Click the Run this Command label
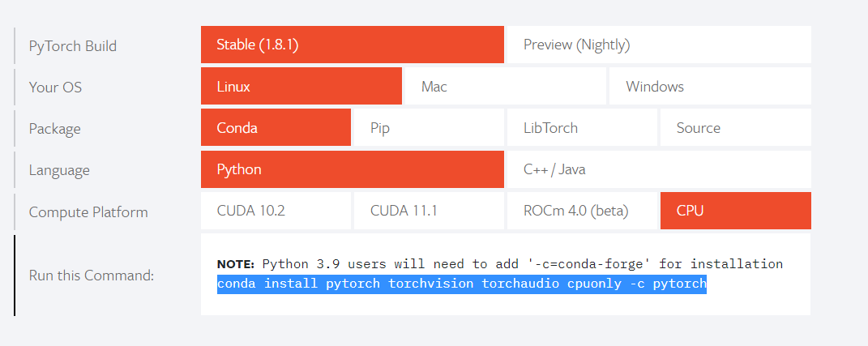Screen dimensions: 868x346 [x=92, y=276]
